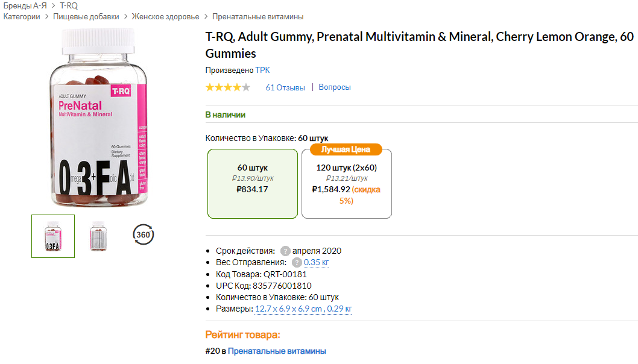
Task: Go to Категории breadcrumb
Action: pos(22,17)
